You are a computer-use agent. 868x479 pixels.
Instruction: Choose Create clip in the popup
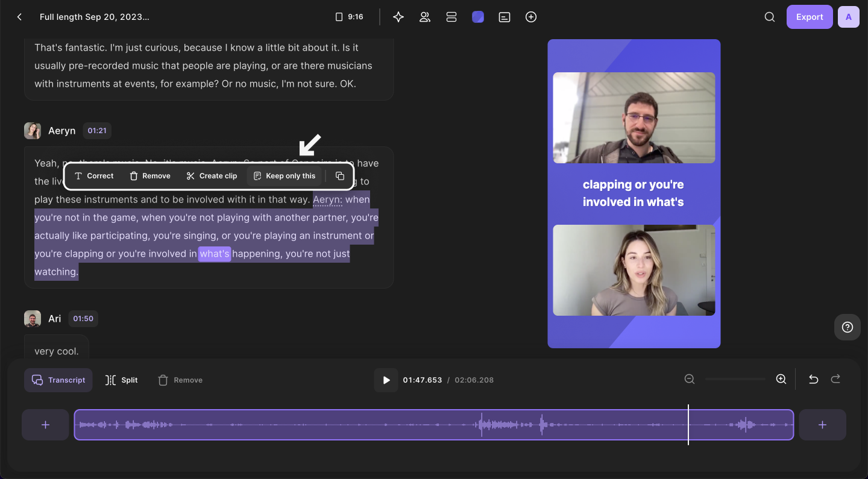point(212,176)
